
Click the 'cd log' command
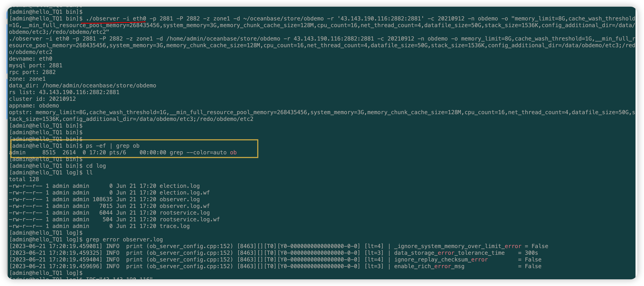(96, 166)
